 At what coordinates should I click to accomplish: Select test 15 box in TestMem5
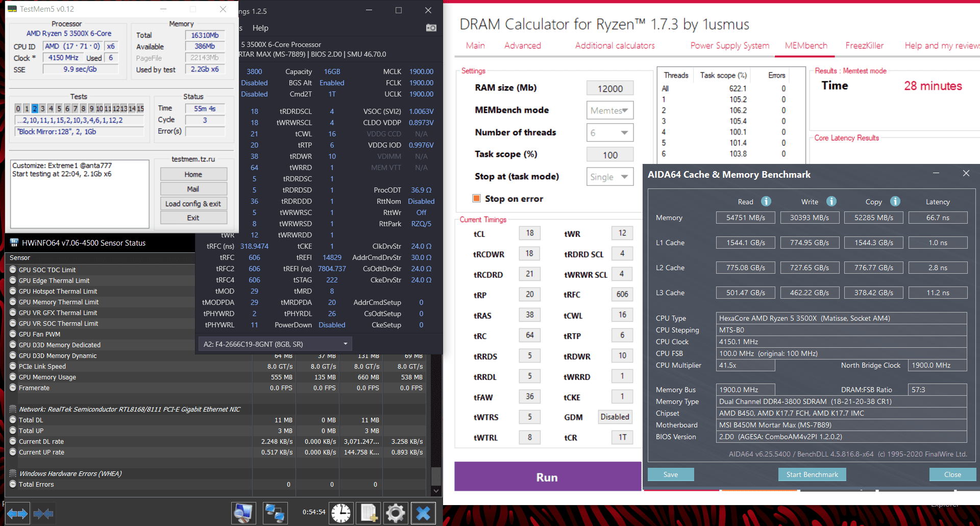[140, 108]
